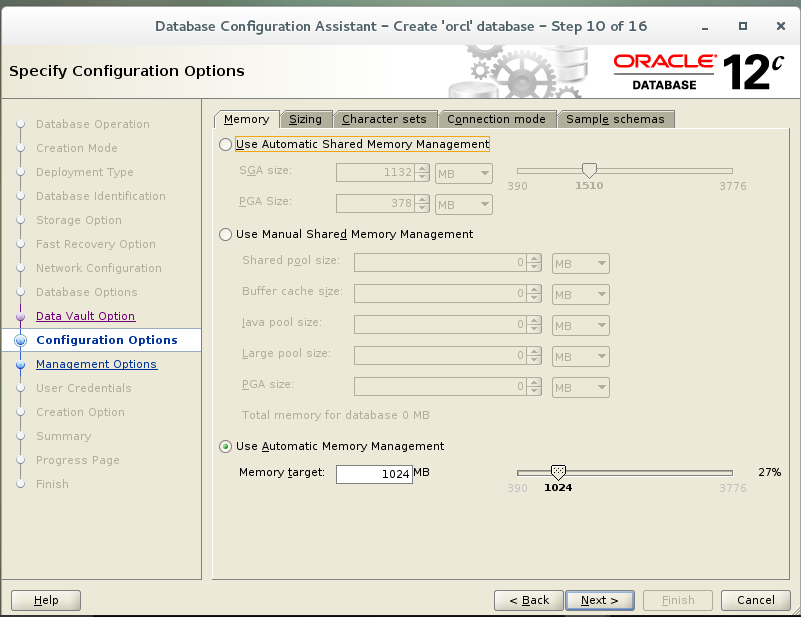This screenshot has height=617, width=801.
Task: Select Use Manual Shared Memory Management
Action: (x=224, y=234)
